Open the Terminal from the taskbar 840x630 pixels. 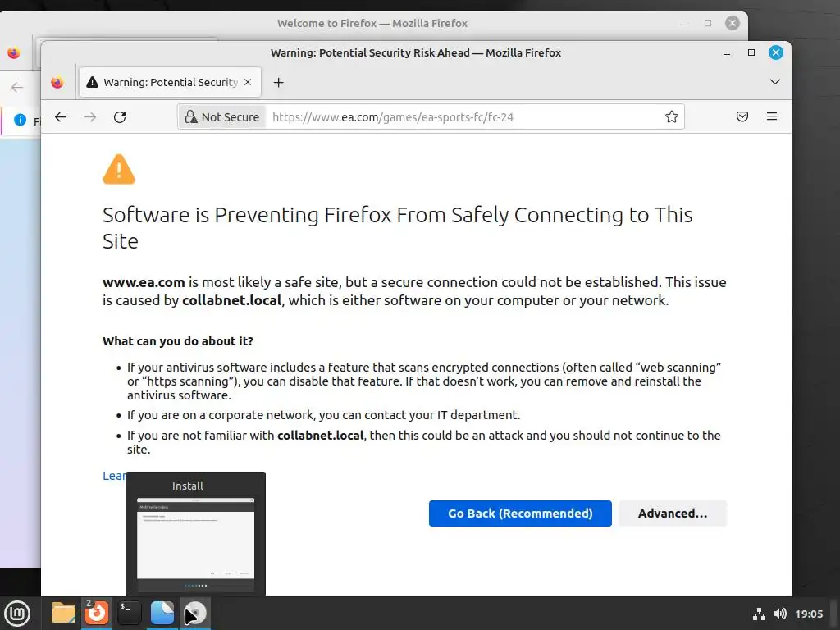point(130,613)
